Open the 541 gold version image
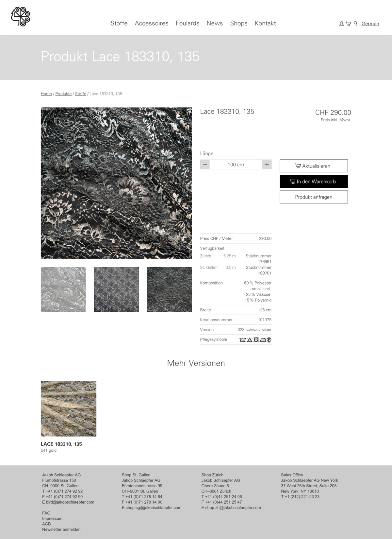Image resolution: width=392 pixels, height=539 pixels. (69, 409)
